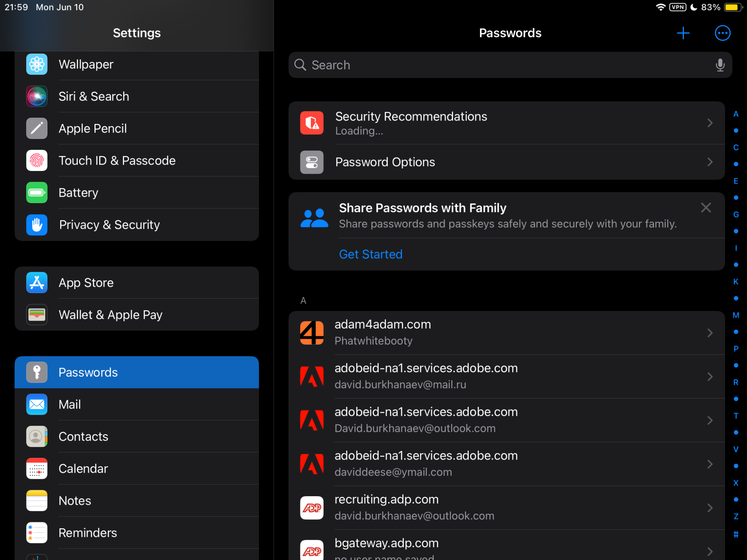Tap the Apple Pencil icon
Image resolution: width=747 pixels, height=560 pixels.
point(37,128)
